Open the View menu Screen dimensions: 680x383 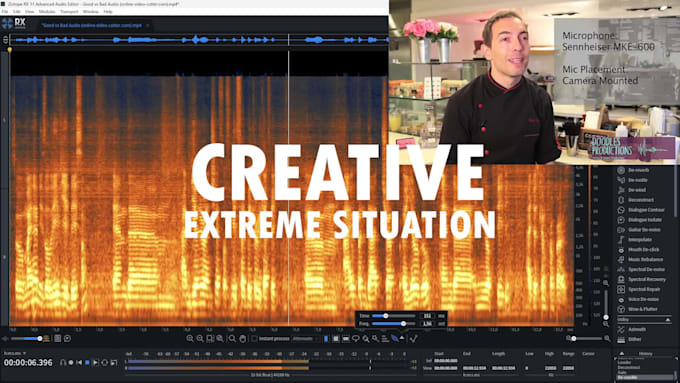click(29, 12)
